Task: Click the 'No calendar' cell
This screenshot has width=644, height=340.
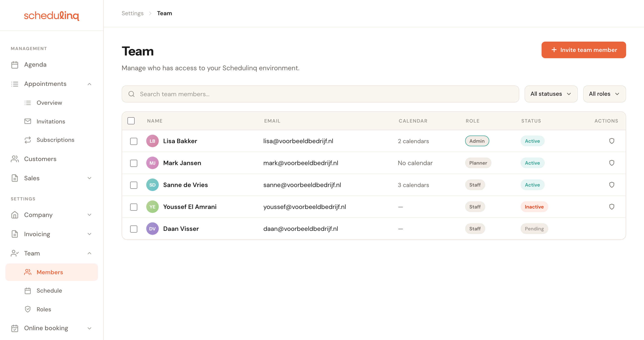Action: pos(415,163)
